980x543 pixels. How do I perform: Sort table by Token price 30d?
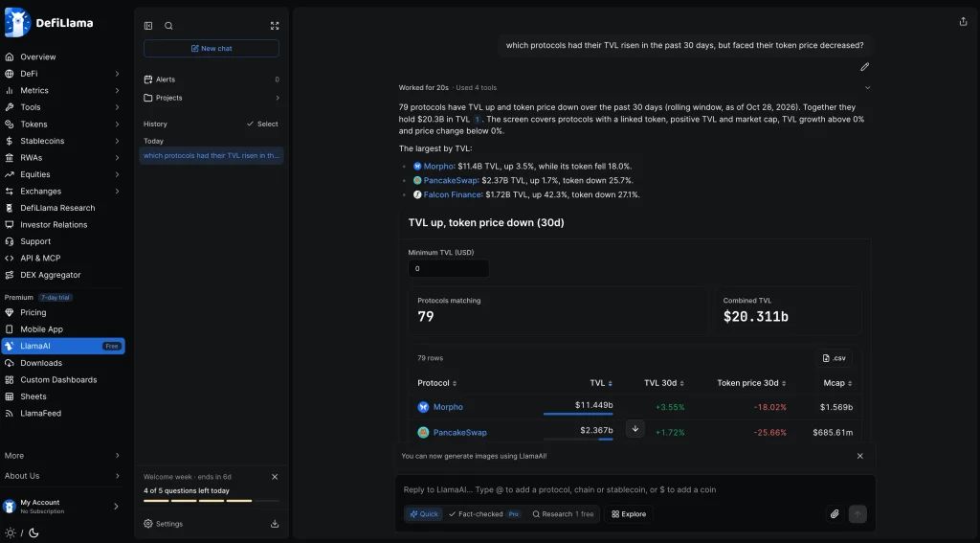coord(752,383)
